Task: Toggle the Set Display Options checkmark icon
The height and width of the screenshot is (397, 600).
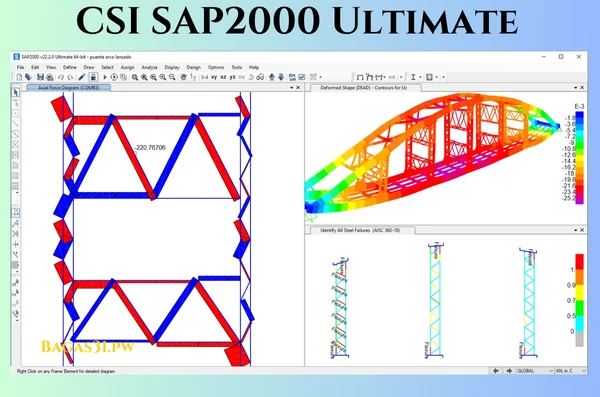Action: point(302,77)
